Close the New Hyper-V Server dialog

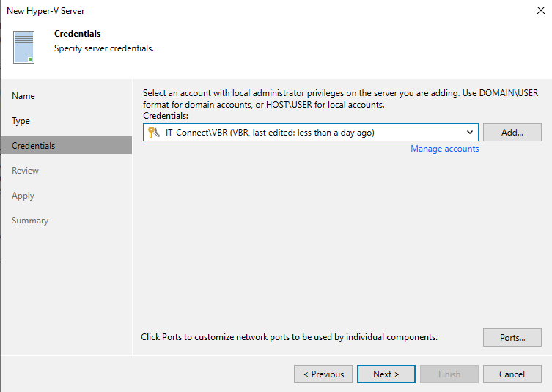(x=540, y=11)
